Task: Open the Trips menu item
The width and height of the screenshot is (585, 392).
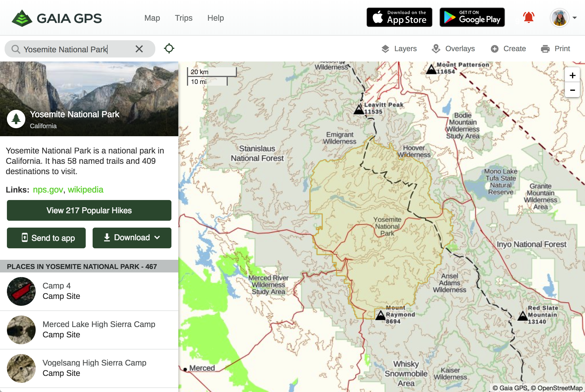Action: tap(183, 18)
